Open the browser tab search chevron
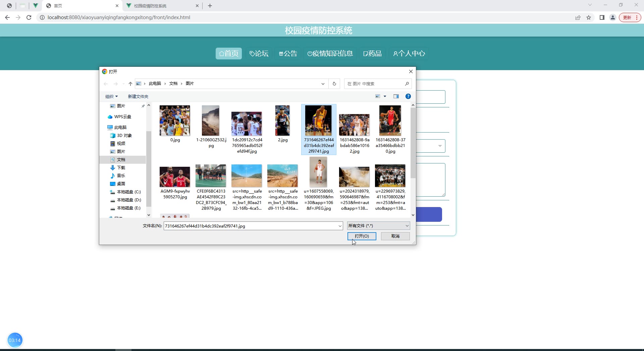Screen dimensions: 644x351 pos(590,5)
